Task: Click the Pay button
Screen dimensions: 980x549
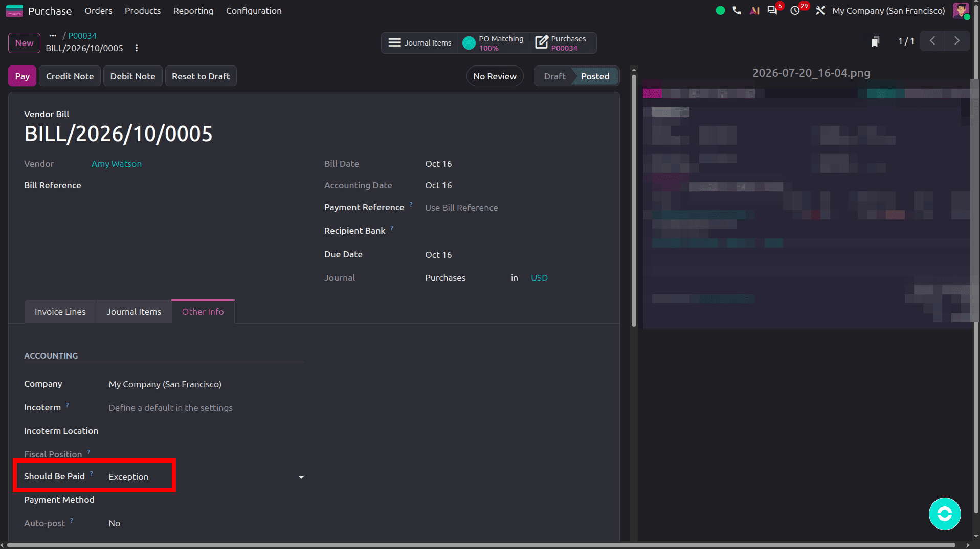Action: (22, 76)
